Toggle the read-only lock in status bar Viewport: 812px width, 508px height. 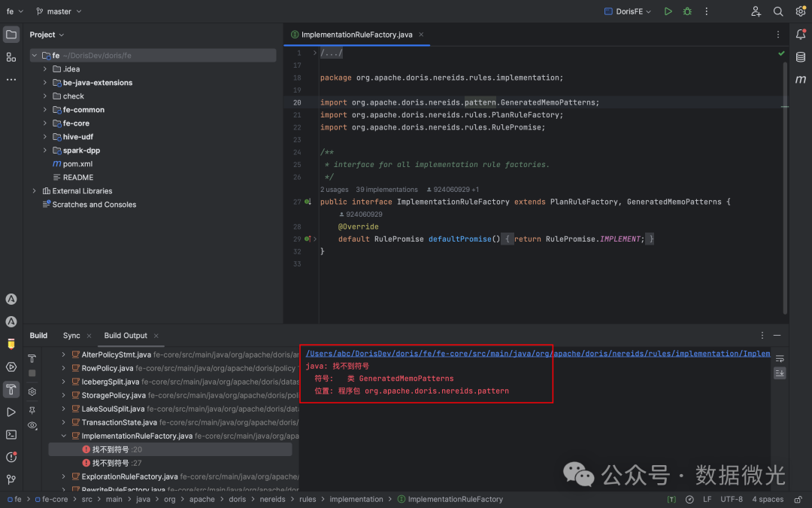click(798, 499)
